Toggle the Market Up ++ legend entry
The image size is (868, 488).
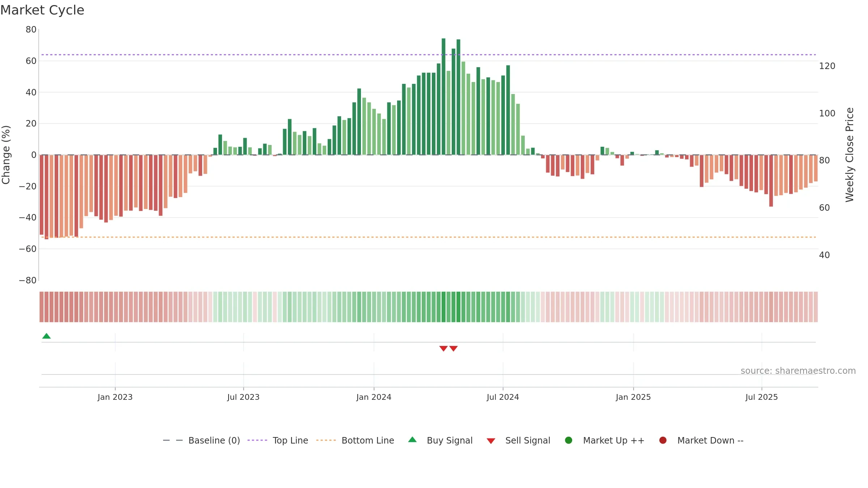pos(605,440)
